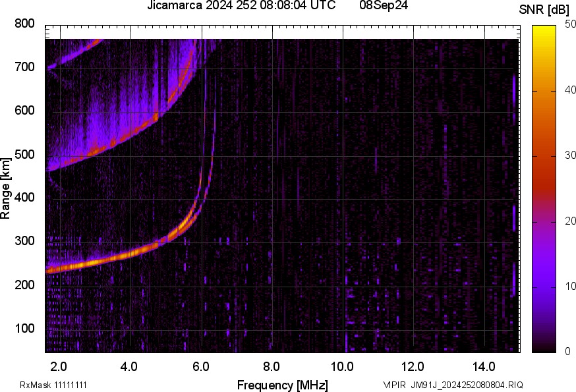The height and width of the screenshot is (392, 576).
Task: Click the bright yellow echo trace near 250 km
Action: (x=92, y=262)
